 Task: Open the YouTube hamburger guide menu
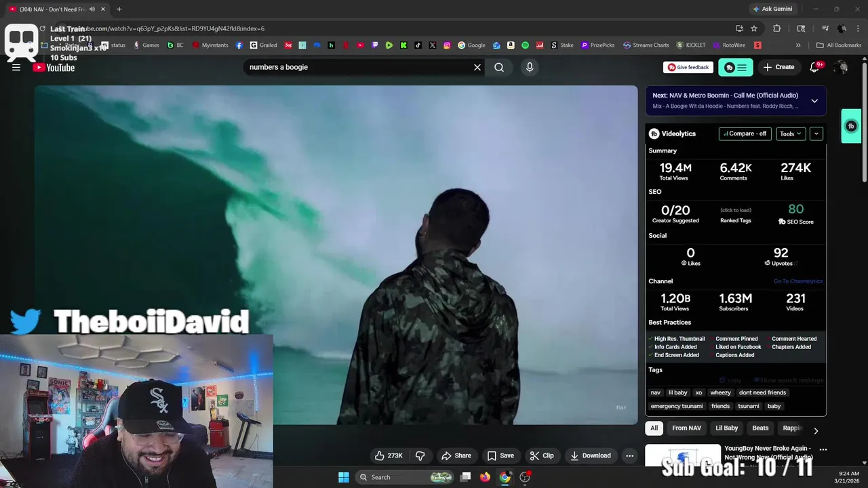tap(16, 67)
